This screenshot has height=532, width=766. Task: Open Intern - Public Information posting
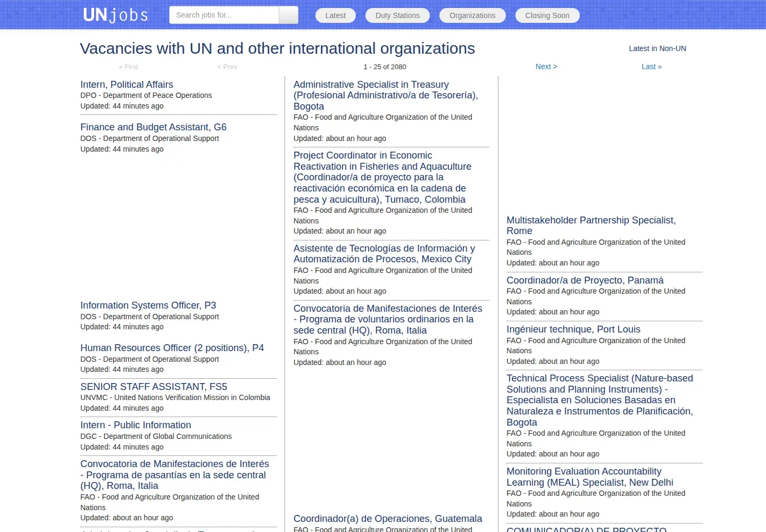(x=136, y=425)
